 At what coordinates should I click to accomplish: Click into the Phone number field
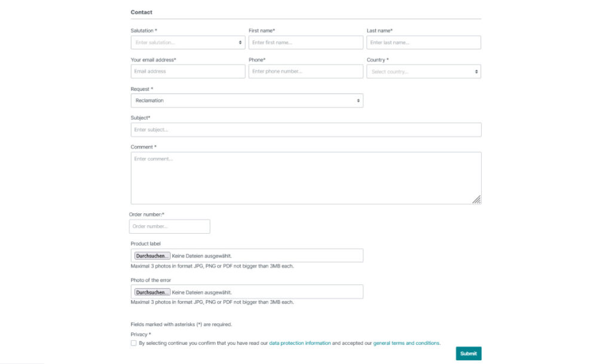pyautogui.click(x=305, y=71)
